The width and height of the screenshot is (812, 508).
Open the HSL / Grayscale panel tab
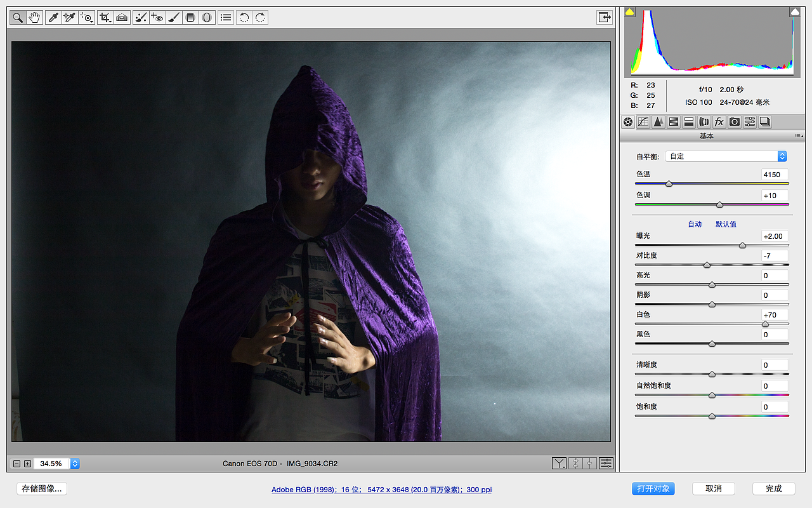tap(674, 121)
